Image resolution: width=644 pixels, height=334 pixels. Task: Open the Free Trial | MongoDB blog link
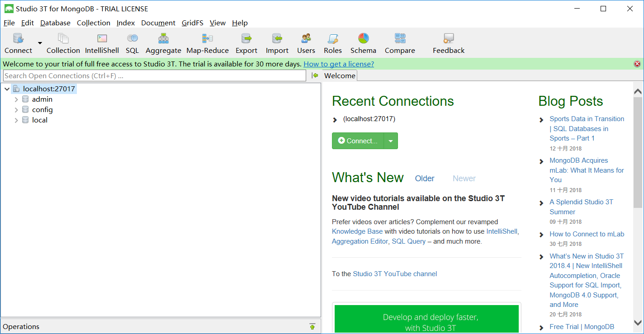(582, 327)
